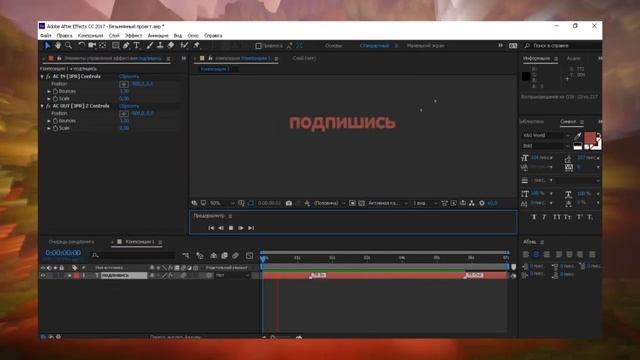Image resolution: width=640 pixels, height=360 pixels.
Task: Select the Zoom magnifier tool
Action: point(69,45)
